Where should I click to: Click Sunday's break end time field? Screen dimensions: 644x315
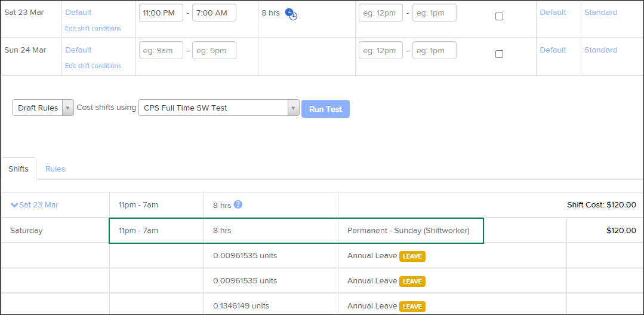pyautogui.click(x=434, y=50)
